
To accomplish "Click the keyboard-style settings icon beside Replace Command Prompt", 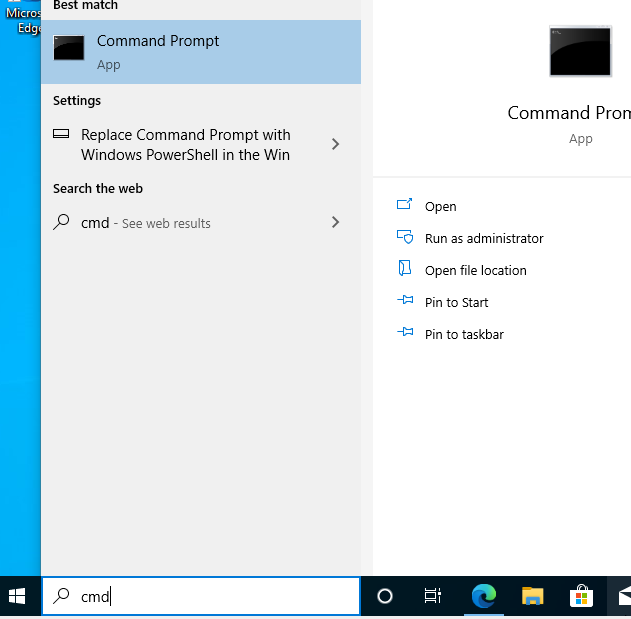I will click(61, 134).
